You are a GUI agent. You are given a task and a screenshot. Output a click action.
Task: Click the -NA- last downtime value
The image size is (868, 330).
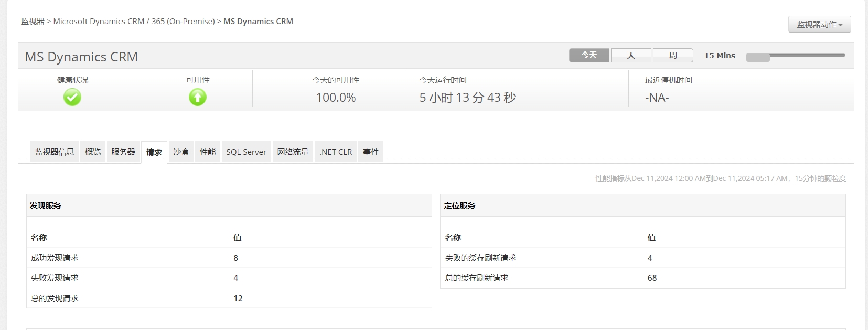[x=657, y=98]
